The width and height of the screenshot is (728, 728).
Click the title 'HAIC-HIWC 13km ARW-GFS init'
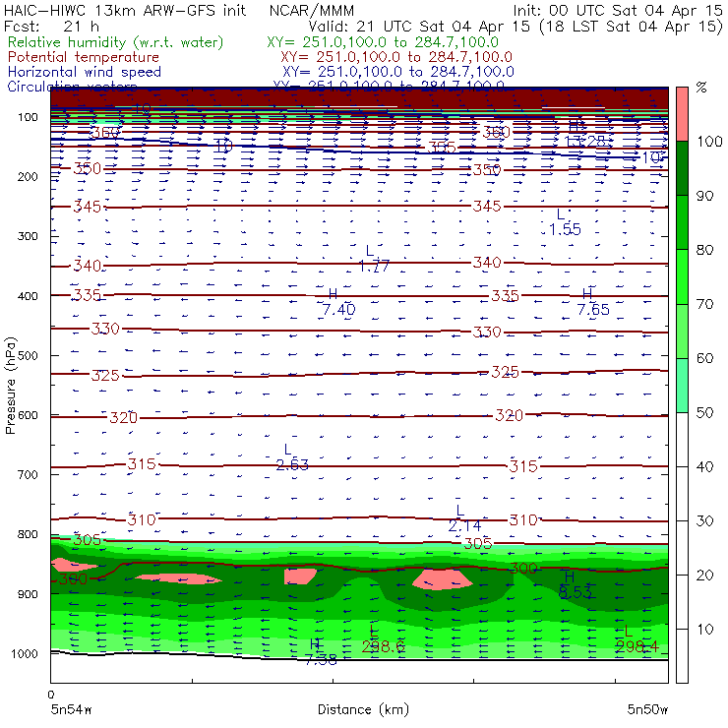(125, 10)
